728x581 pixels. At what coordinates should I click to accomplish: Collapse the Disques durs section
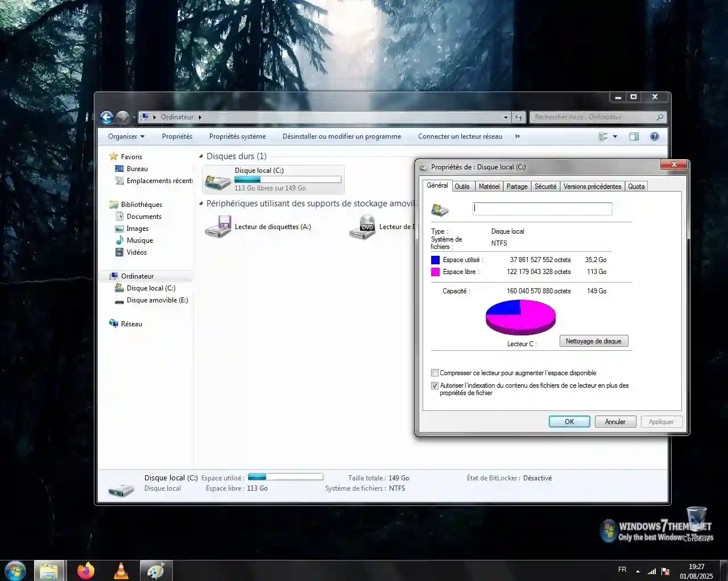point(201,156)
